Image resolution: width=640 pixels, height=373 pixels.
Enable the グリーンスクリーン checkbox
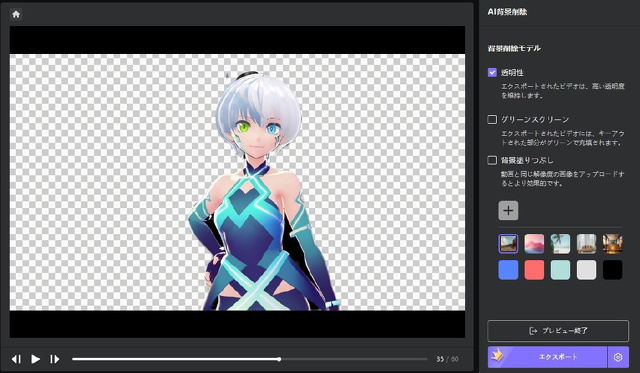[x=492, y=120]
